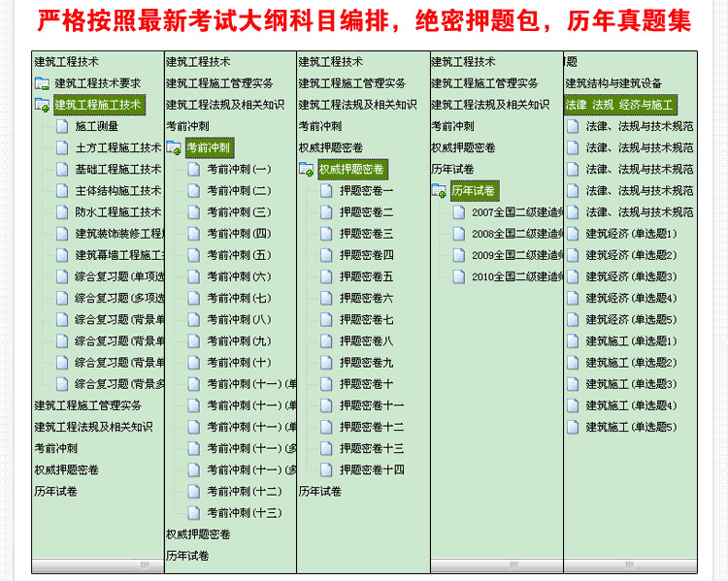The width and height of the screenshot is (728, 581).
Task: Click the scrollbar under the 建筑工程施工技术 panel
Action: pyautogui.click(x=98, y=565)
